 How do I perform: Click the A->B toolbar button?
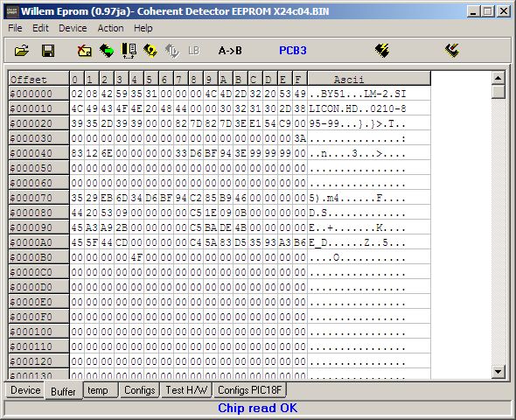(x=230, y=51)
